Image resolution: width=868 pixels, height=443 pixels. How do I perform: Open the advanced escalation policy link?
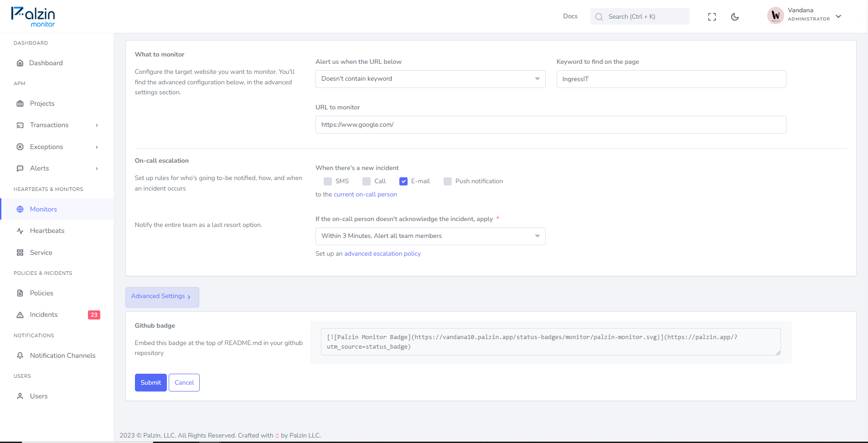[x=382, y=254]
